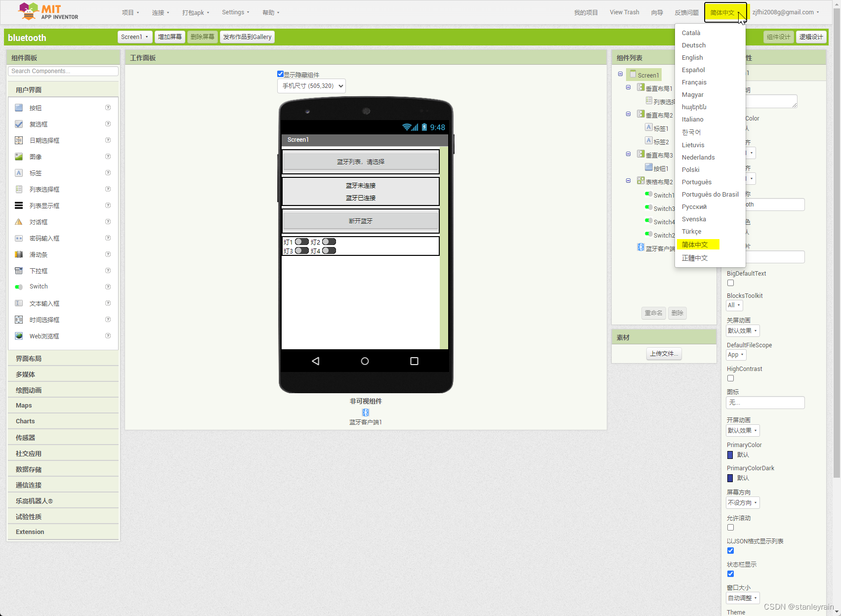Pick the Web浏览框 component icon

(x=19, y=336)
